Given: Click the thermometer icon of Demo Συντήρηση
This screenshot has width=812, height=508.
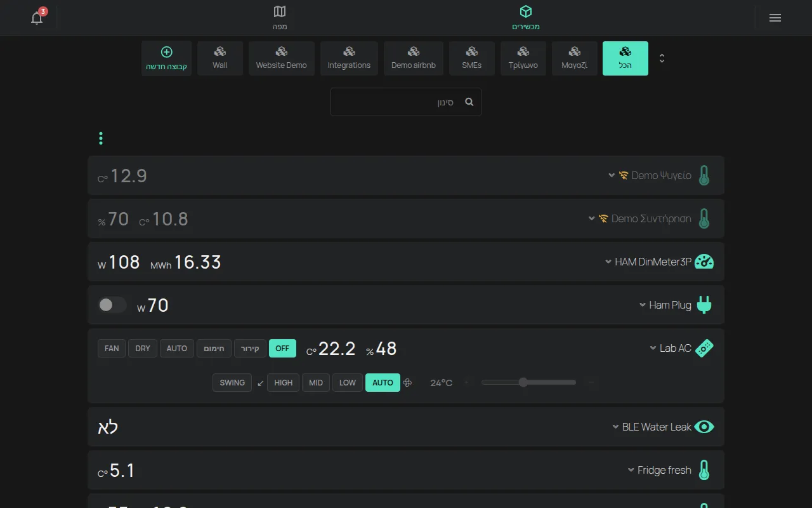Looking at the screenshot, I should (x=704, y=218).
